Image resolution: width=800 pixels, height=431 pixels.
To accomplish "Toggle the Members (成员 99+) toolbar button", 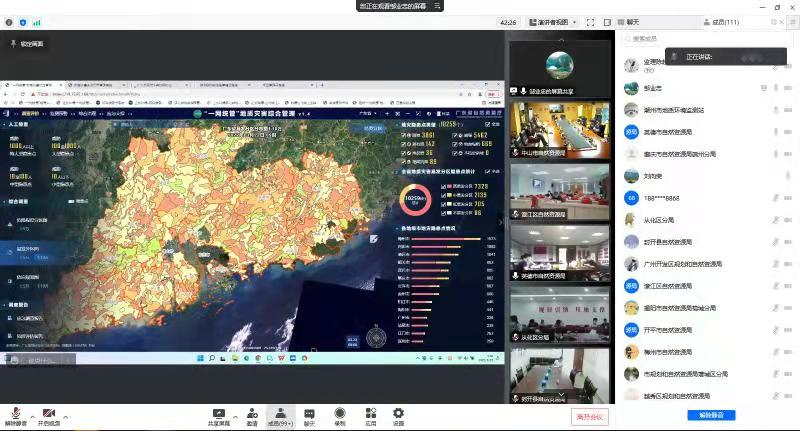I will (x=281, y=417).
